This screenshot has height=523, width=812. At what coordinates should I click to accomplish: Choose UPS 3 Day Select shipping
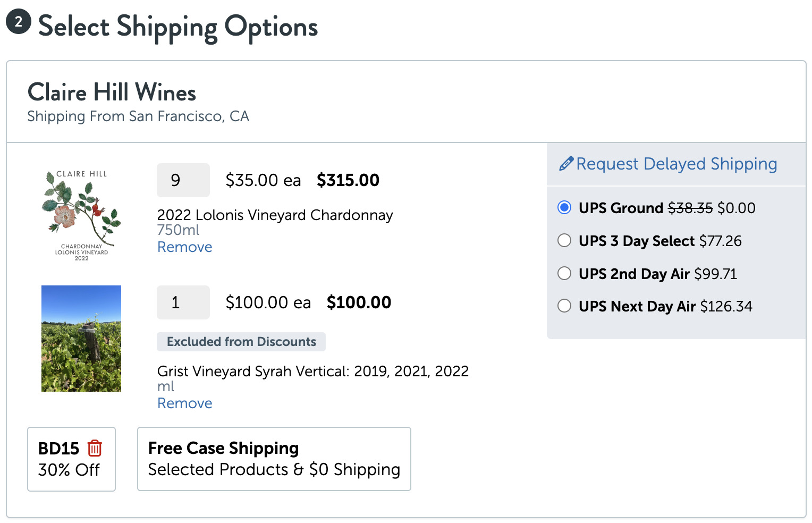[564, 240]
